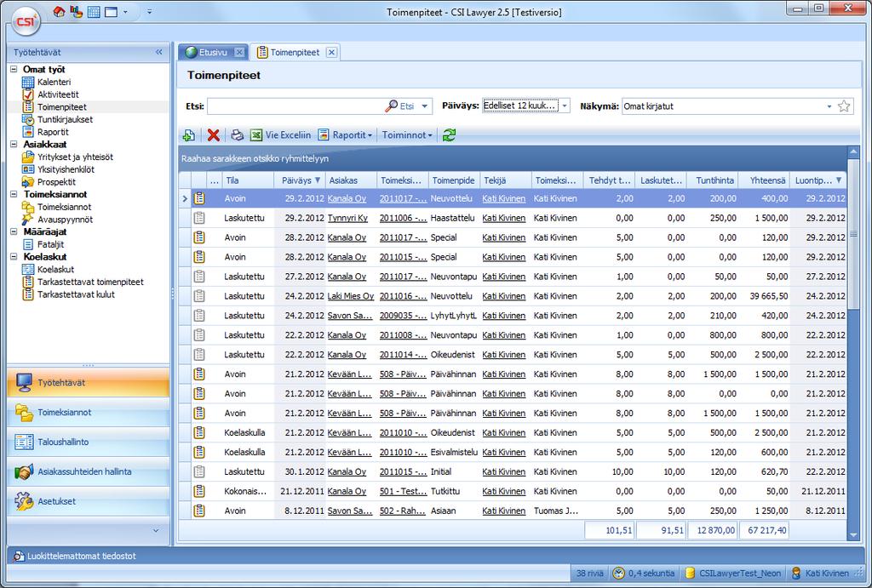This screenshot has width=872, height=588.
Task: Click the Kati Kivinen user status item
Action: point(821,573)
